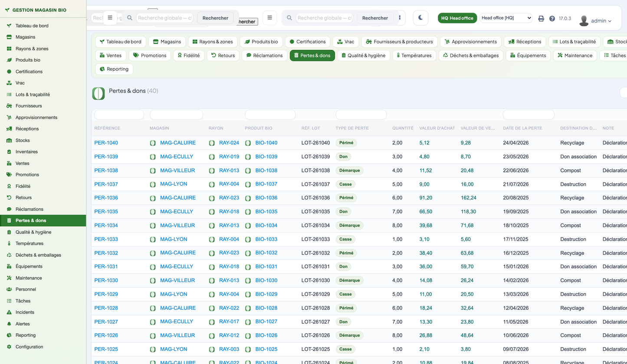The image size is (627, 364).
Task: Select Produits bio in the left sidebar
Action: (x=43, y=60)
